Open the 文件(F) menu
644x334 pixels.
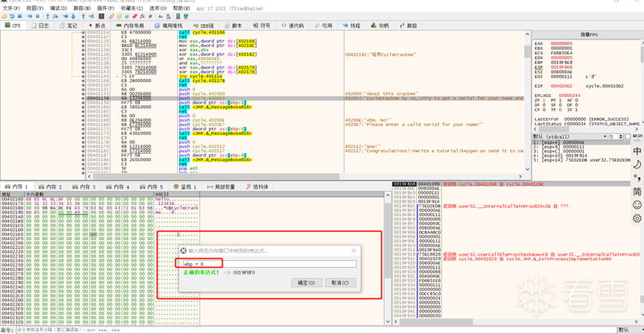(11, 8)
